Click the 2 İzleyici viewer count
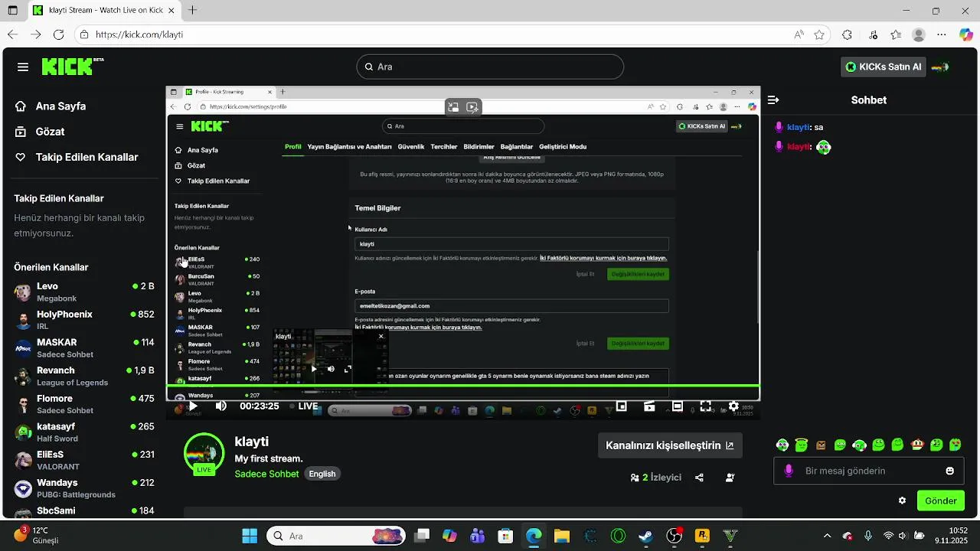 655,478
